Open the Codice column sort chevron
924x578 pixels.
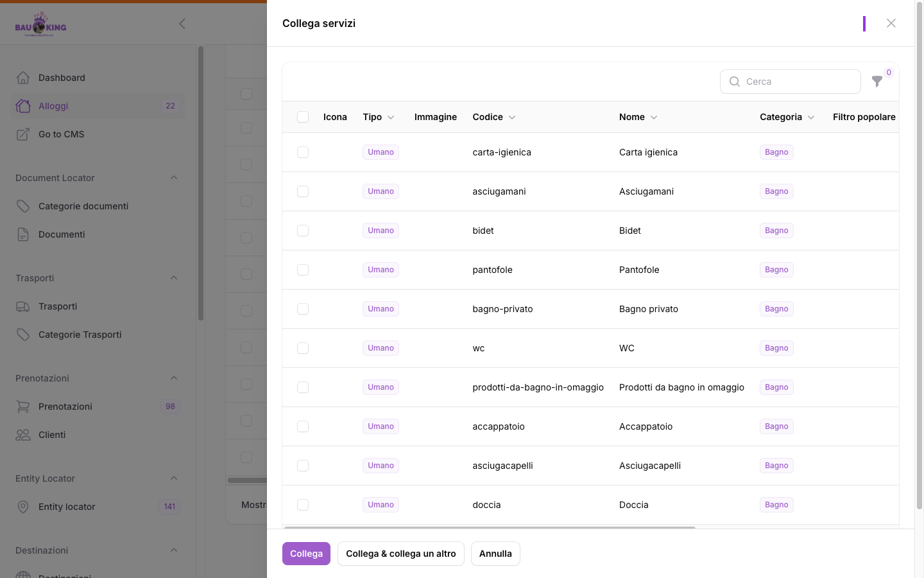(x=512, y=118)
